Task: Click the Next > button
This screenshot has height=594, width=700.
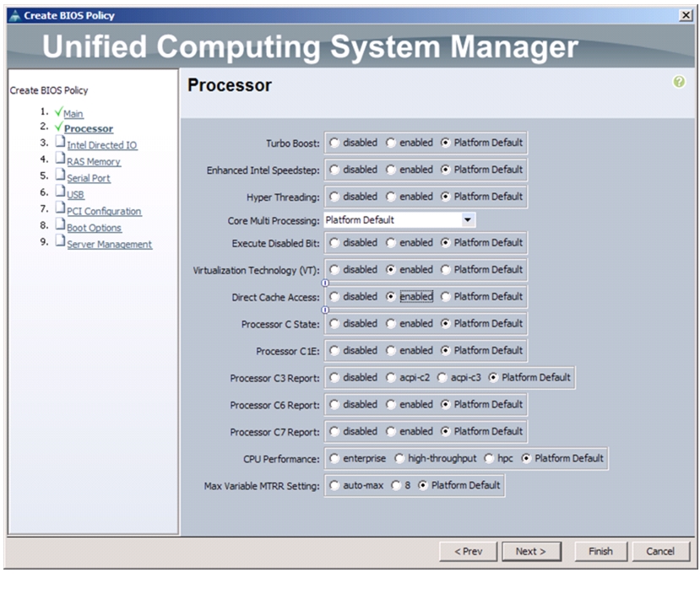Action: [531, 552]
